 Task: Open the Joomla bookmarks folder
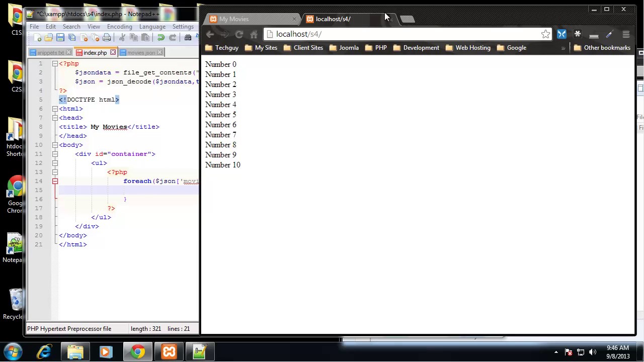click(x=343, y=48)
